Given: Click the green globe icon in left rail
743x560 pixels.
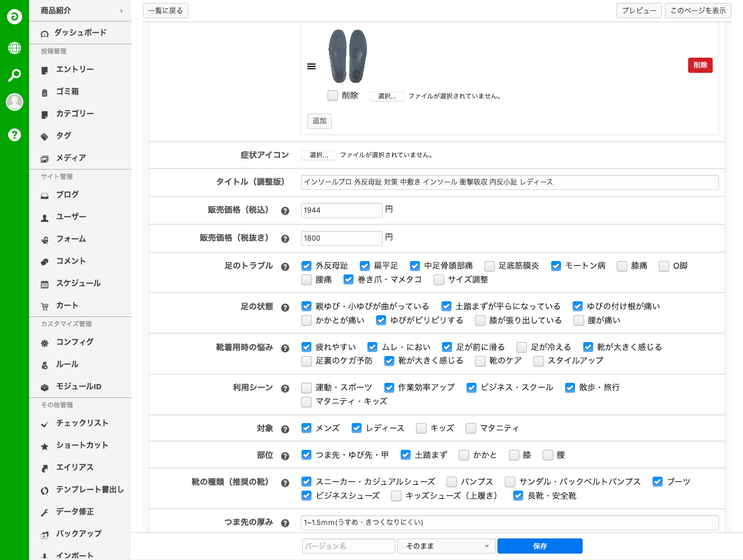Looking at the screenshot, I should coord(15,48).
